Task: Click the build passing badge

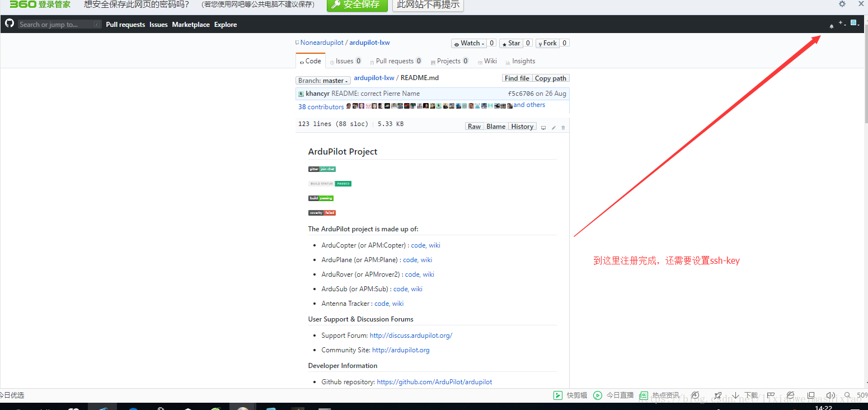Action: click(321, 198)
